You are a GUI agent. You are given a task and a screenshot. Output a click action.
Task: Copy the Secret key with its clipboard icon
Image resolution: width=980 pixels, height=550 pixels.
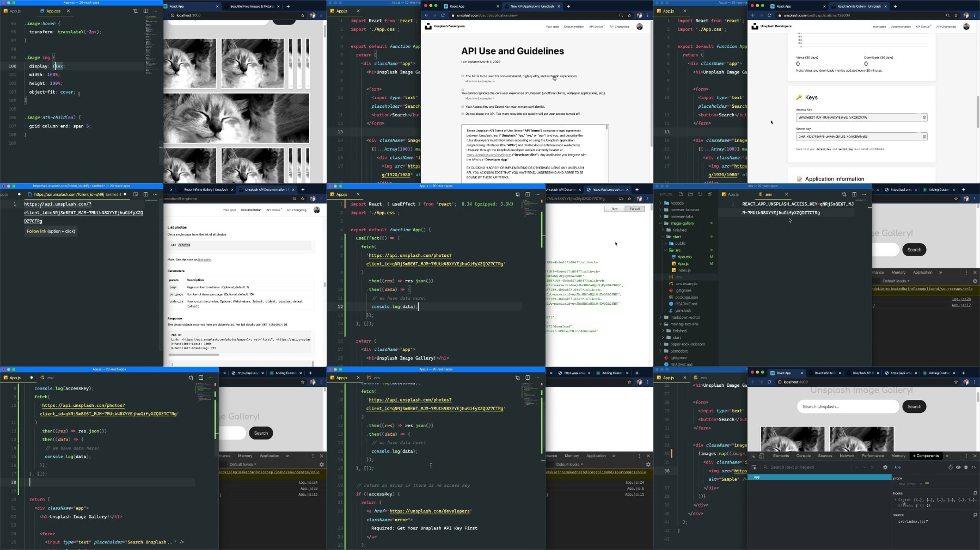pyautogui.click(x=924, y=137)
